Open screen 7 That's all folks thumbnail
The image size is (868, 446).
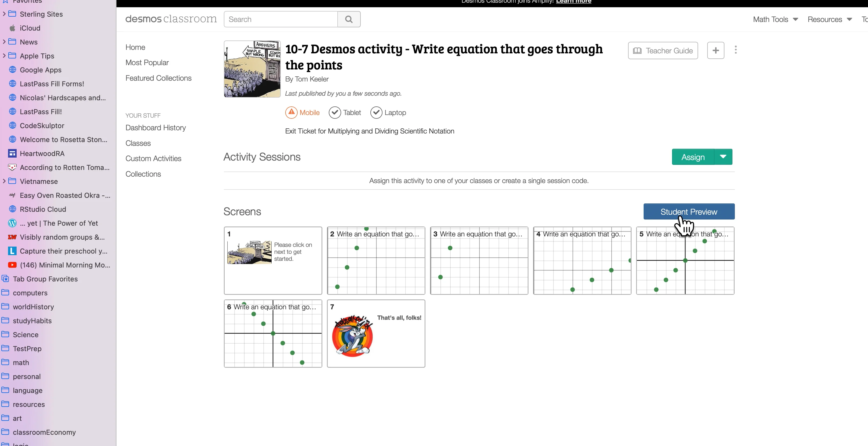coord(376,334)
